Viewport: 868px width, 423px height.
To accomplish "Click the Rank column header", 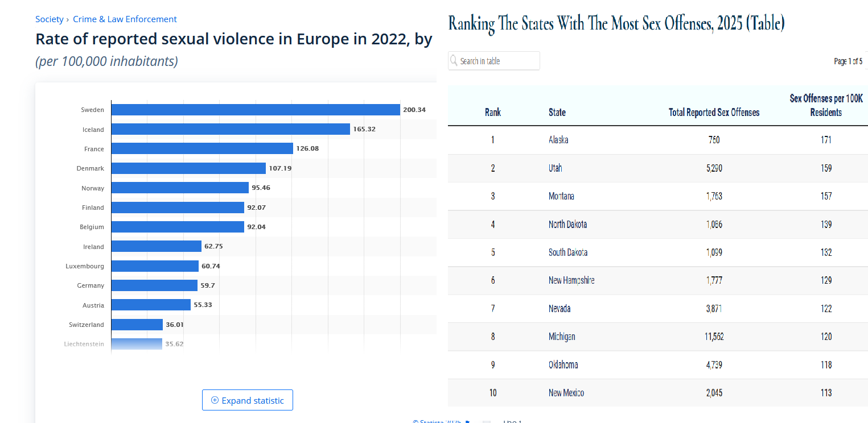I will [x=493, y=113].
